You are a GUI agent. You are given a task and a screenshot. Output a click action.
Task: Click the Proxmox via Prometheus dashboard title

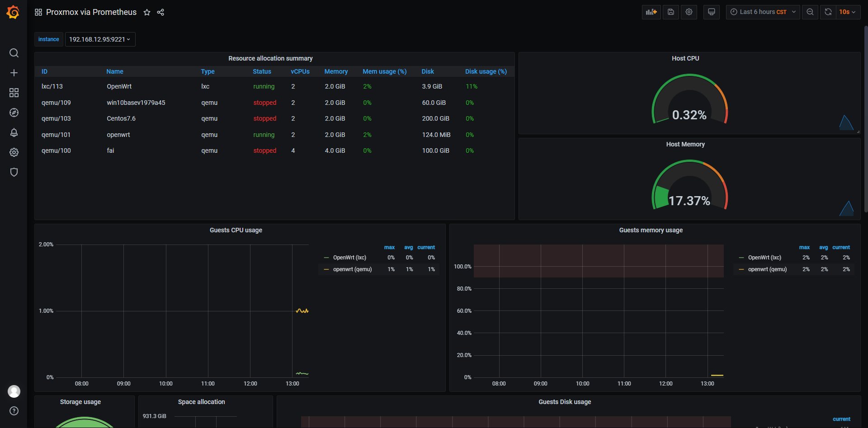click(91, 12)
